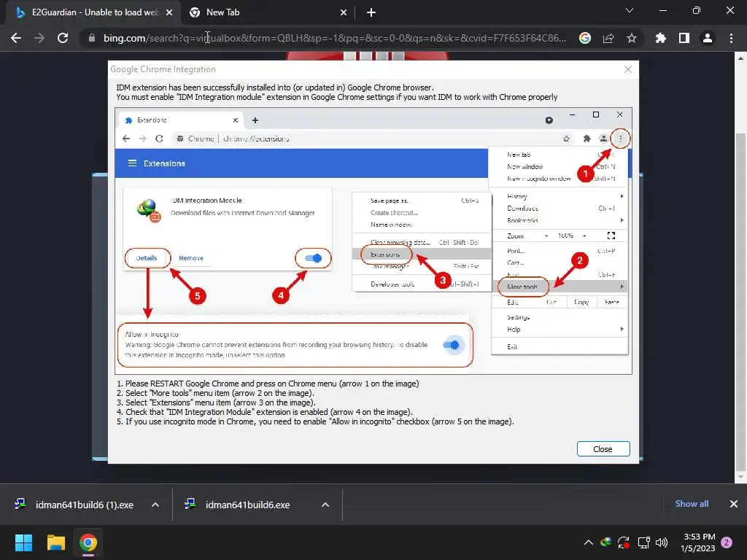View site info via the padlock icon
Screen dimensions: 747x560
pyautogui.click(x=91, y=38)
